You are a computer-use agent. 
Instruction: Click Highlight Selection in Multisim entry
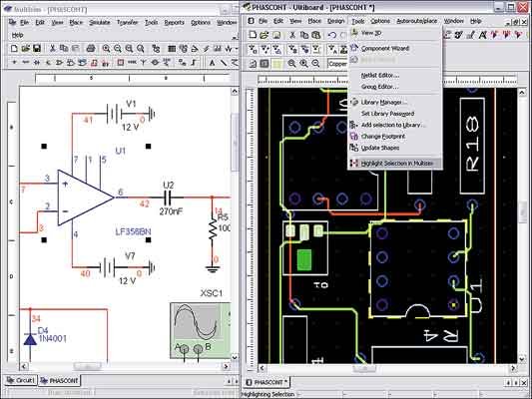click(395, 164)
